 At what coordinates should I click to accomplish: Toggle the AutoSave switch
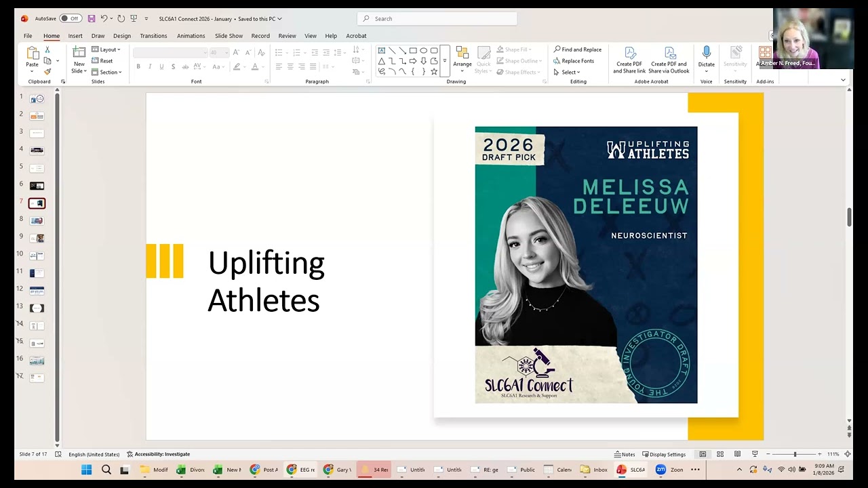(x=70, y=18)
